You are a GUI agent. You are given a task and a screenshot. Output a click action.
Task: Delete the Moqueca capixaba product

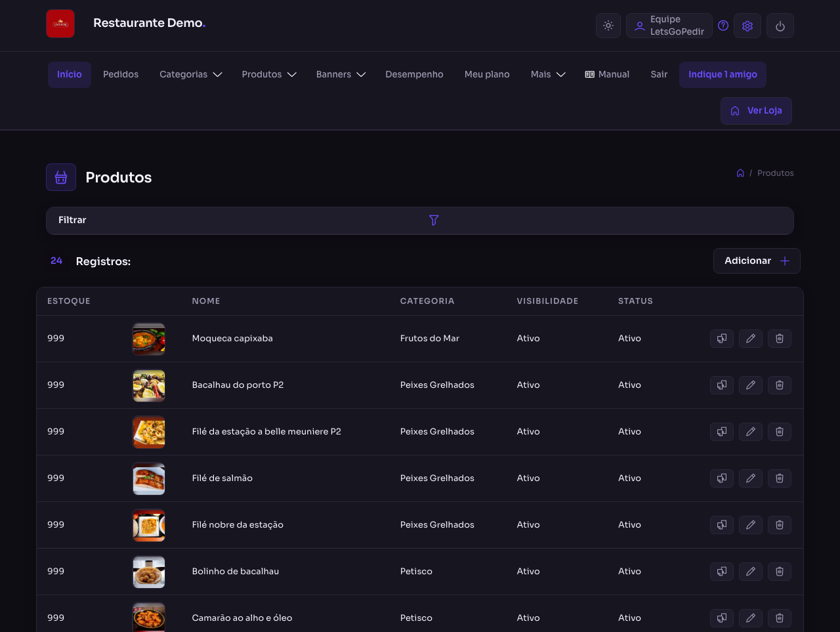click(780, 339)
